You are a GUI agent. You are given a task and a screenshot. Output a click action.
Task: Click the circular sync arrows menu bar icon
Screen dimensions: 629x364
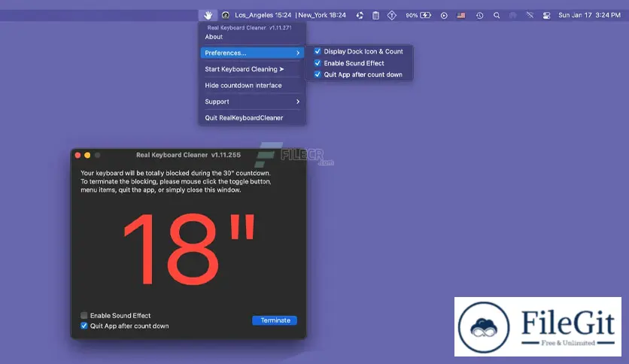pos(360,15)
